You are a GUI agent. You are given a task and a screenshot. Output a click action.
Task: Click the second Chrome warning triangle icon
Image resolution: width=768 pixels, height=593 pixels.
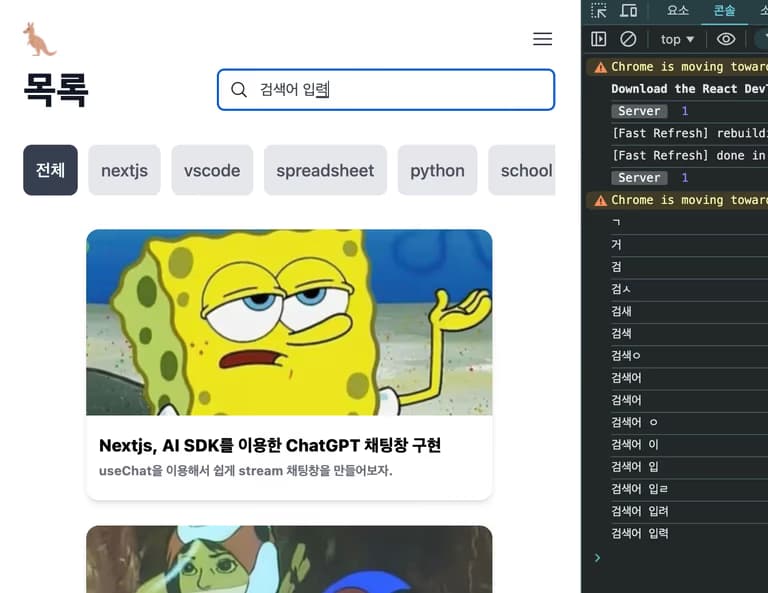click(600, 201)
